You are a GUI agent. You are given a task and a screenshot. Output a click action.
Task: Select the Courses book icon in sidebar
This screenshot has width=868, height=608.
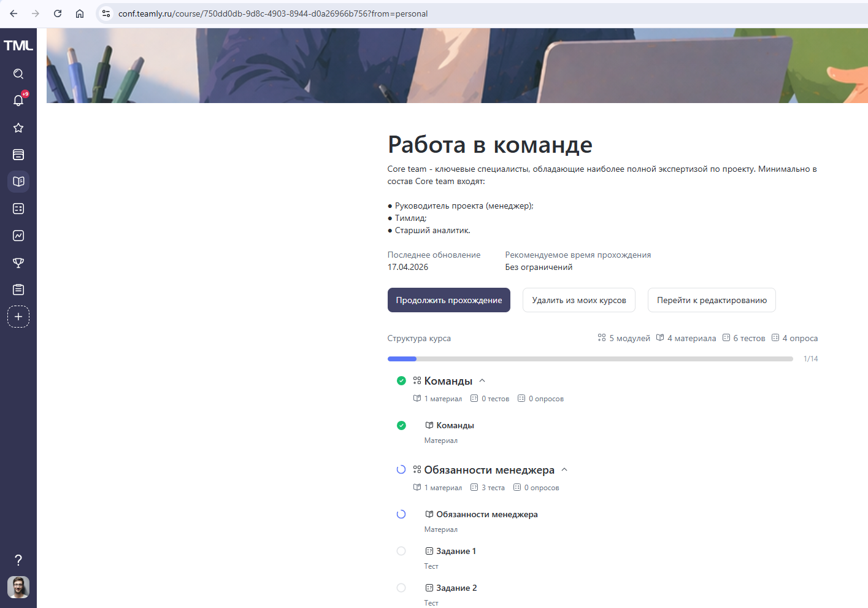18,182
